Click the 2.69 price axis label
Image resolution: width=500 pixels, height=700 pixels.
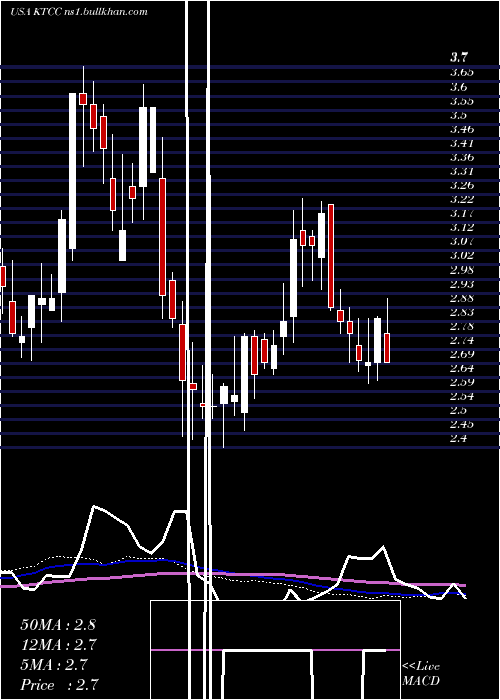pos(462,354)
